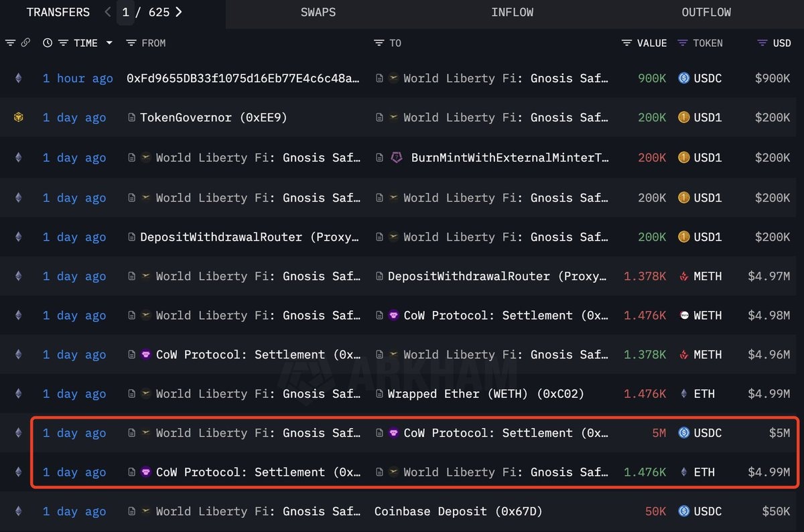
Task: Open the INFLOW tab
Action: click(513, 12)
